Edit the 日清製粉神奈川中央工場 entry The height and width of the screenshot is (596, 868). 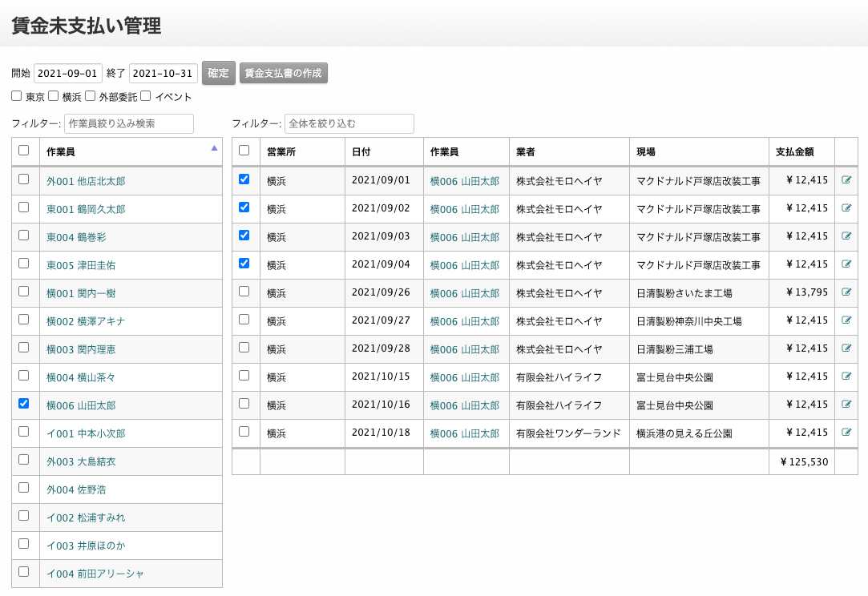point(846,320)
